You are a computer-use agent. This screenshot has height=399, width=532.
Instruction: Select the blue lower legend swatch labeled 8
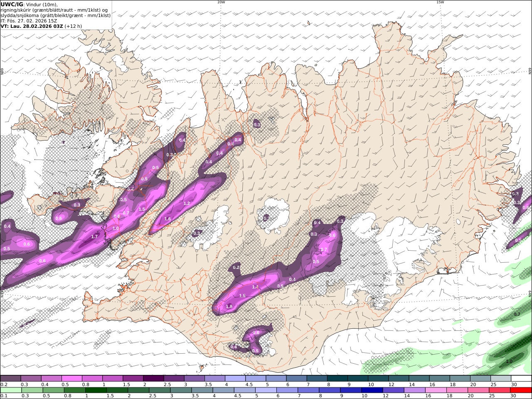[330, 390]
